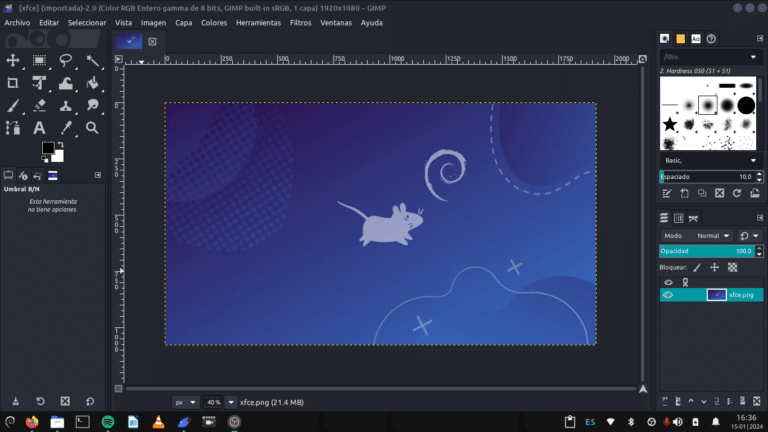768x432 pixels.
Task: Swap foreground and background colors
Action: (x=60, y=144)
